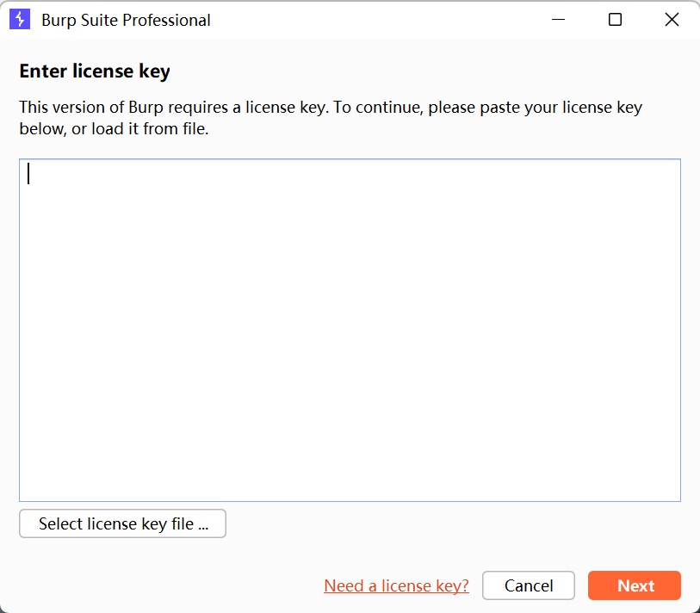Select the word 'Cancel' on its button
This screenshot has height=613, width=700.
529,585
